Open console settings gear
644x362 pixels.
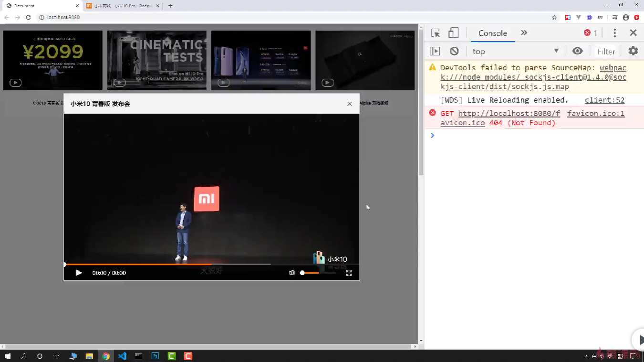(x=633, y=51)
